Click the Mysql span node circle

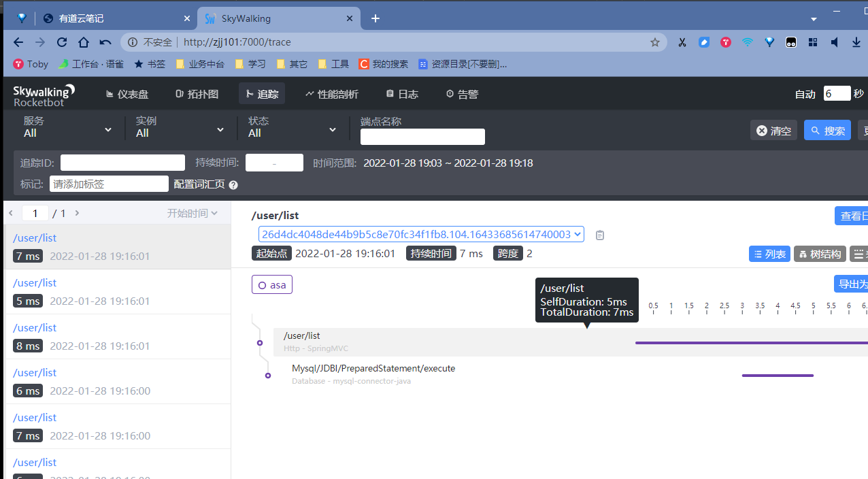[268, 375]
